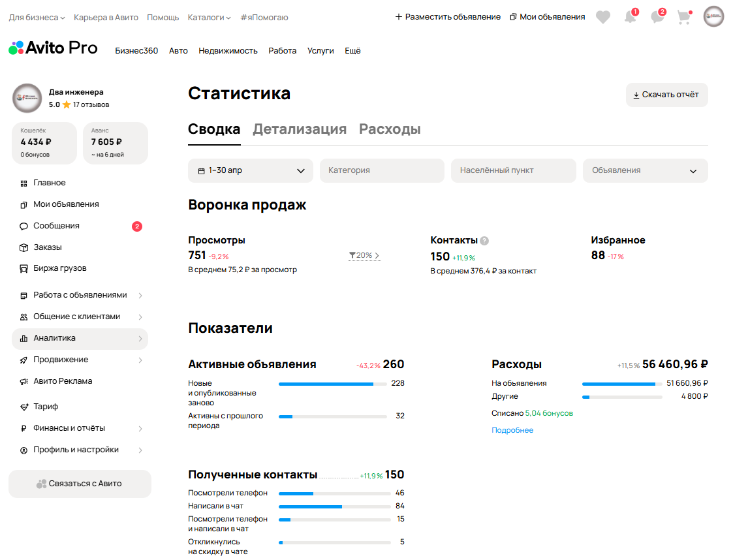Click the На объявления expenses progress bar
733x560 pixels.
pyautogui.click(x=622, y=384)
